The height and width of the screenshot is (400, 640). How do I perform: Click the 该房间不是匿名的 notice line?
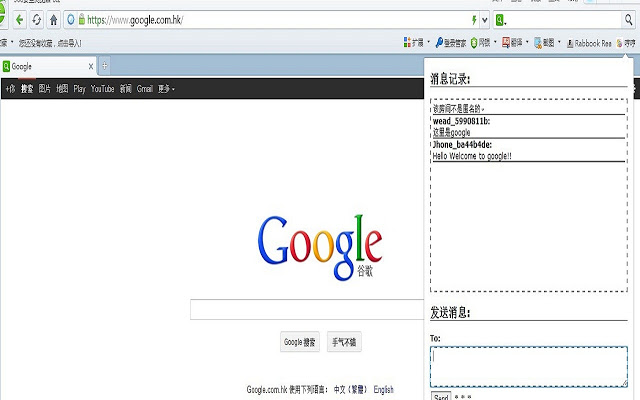click(458, 109)
